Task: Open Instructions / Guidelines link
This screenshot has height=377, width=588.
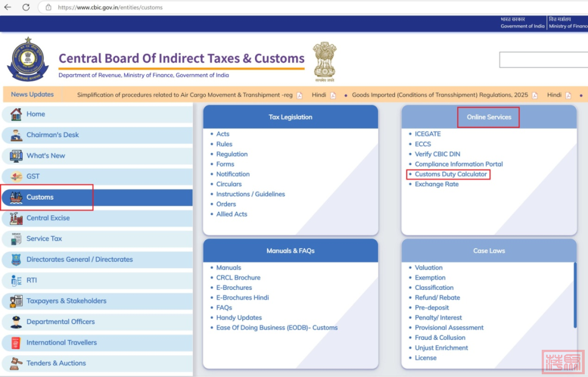Action: 250,194
